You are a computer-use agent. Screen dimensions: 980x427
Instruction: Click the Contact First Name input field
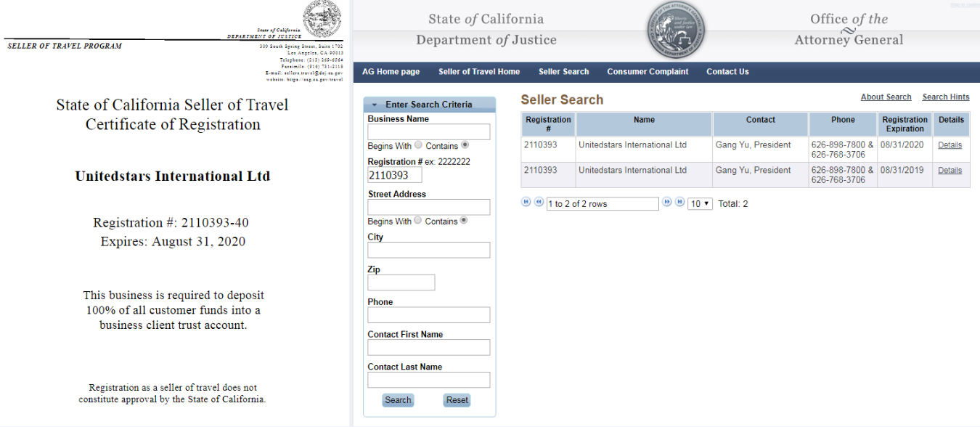(429, 348)
